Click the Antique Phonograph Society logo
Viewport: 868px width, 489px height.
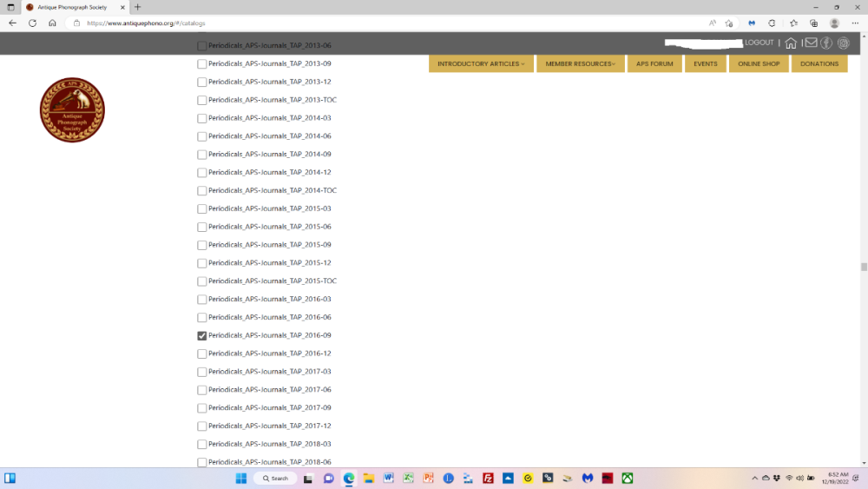72,109
